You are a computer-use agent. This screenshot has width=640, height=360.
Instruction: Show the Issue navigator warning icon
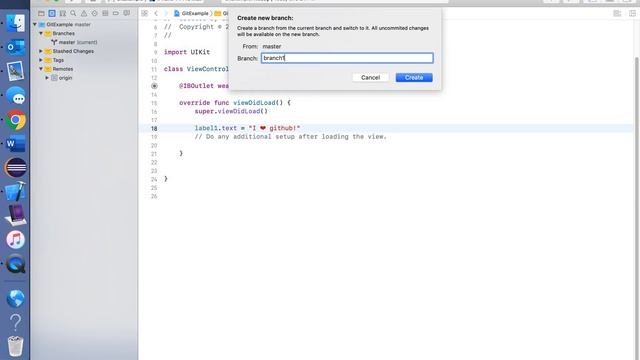pos(84,13)
